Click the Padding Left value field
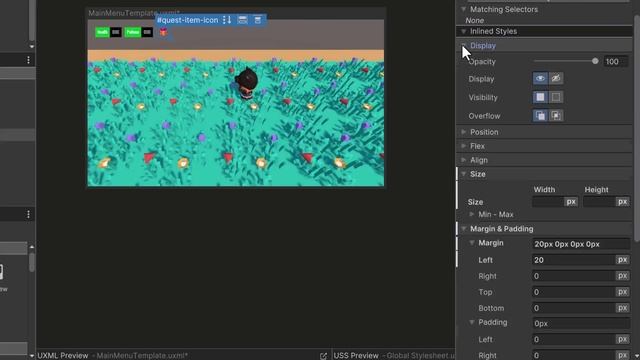640x360 pixels. point(573,339)
